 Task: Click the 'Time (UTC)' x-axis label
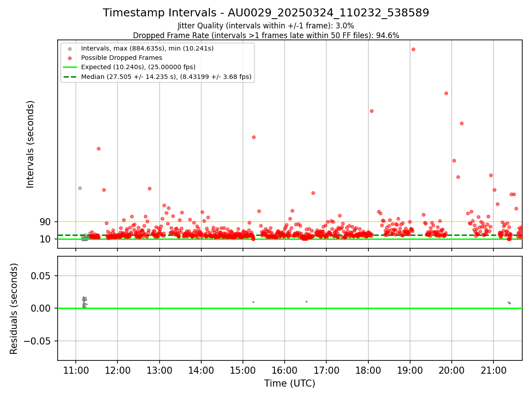[x=289, y=383]
